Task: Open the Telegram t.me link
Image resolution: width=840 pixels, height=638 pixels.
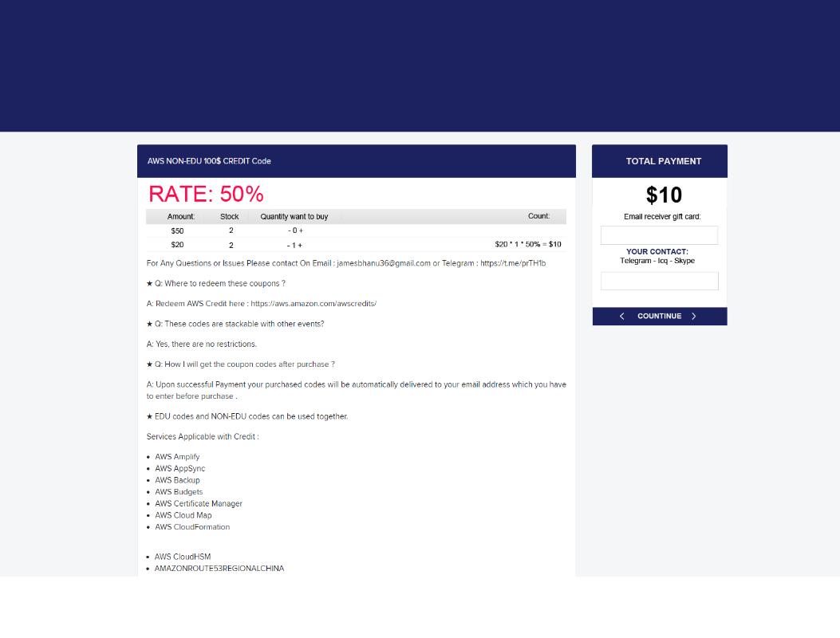Action: tap(513, 263)
